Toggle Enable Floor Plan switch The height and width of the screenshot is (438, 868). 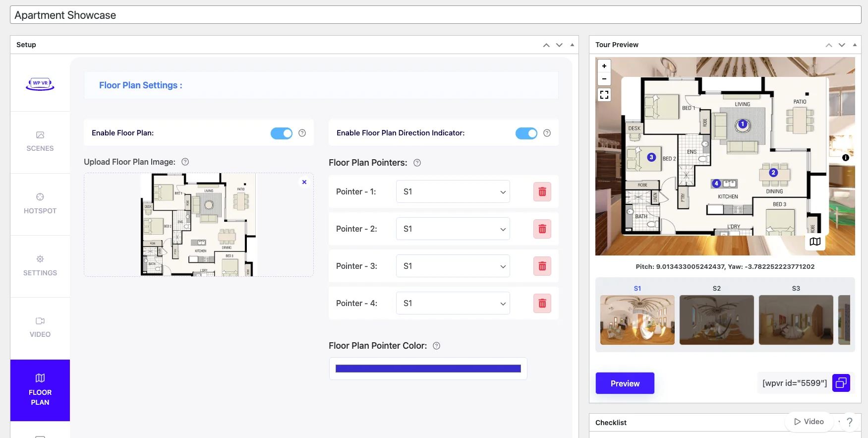tap(282, 133)
